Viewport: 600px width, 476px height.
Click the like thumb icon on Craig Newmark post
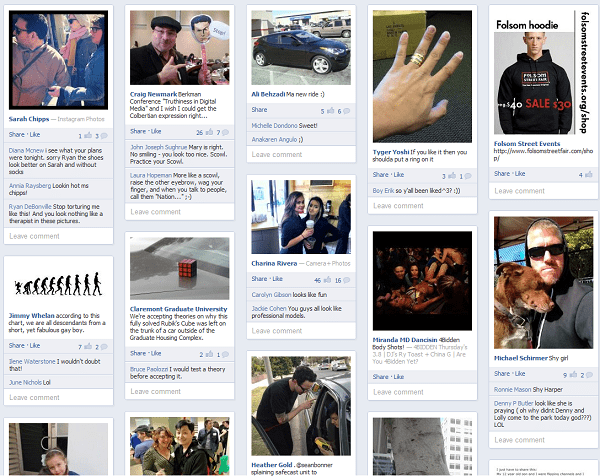tap(209, 132)
